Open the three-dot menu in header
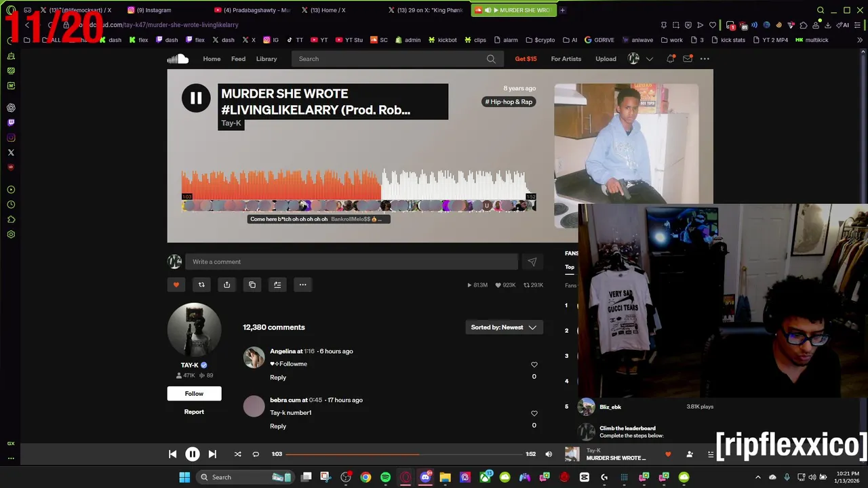 (x=705, y=59)
